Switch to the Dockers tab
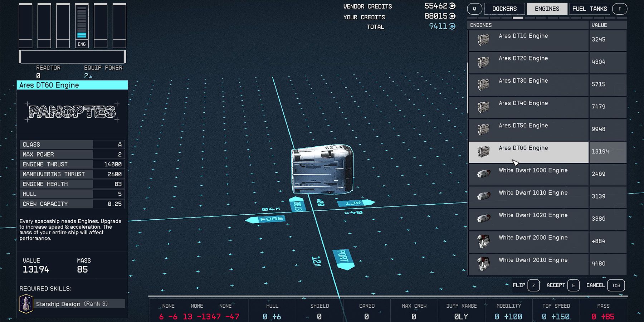Viewport: 644px width, 322px height. click(504, 9)
